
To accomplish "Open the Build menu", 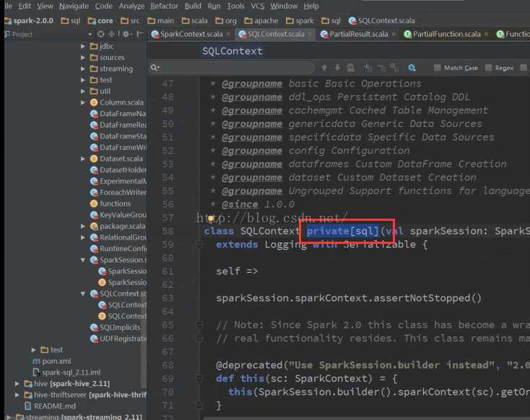I will click(193, 6).
